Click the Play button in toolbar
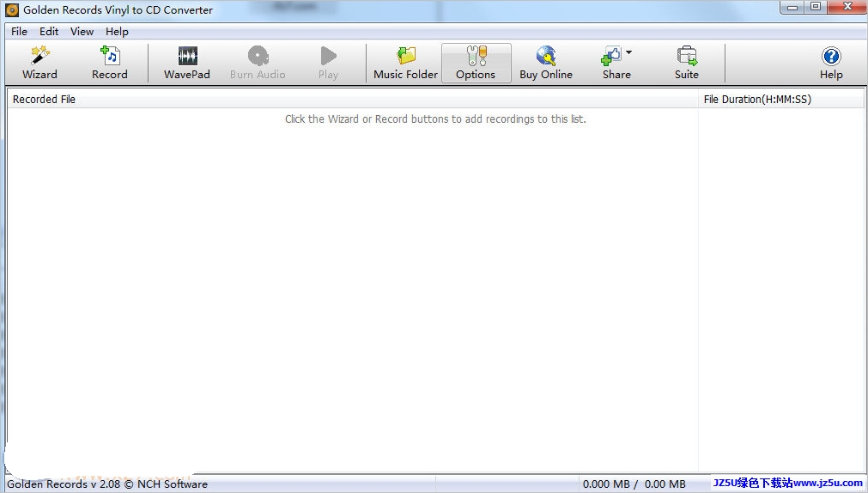 click(x=328, y=64)
